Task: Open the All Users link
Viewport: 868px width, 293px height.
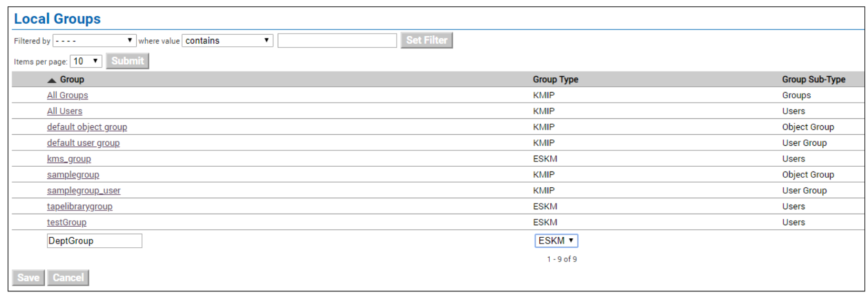Action: [x=65, y=111]
